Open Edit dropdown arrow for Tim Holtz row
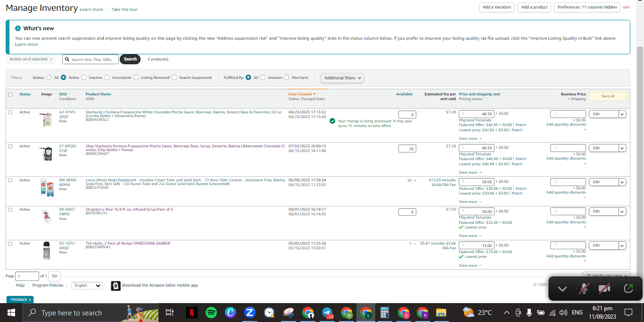Image resolution: width=644 pixels, height=322 pixels. (x=622, y=246)
